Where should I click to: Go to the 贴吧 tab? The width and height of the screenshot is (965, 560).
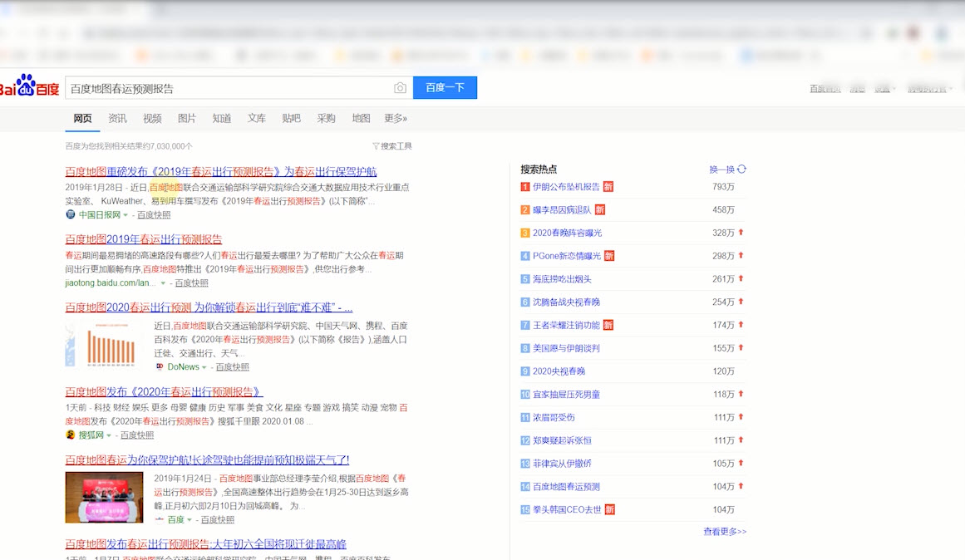point(291,118)
